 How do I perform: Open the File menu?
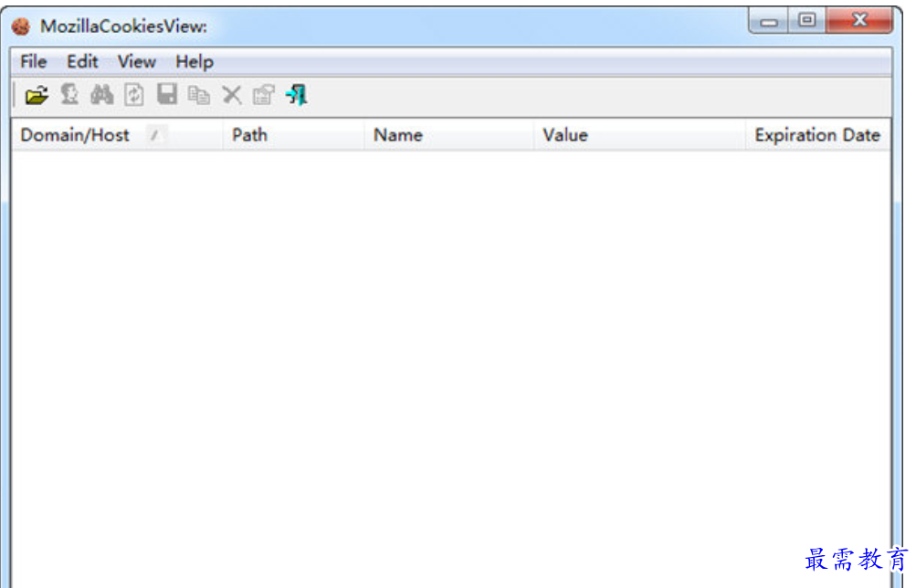[33, 61]
